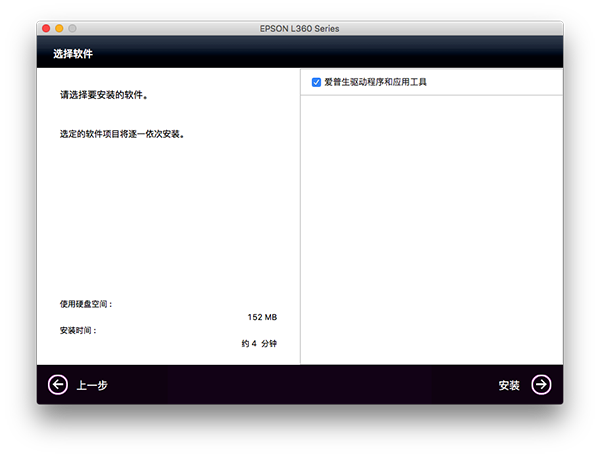Minimize the installer with the yellow button

coord(59,28)
